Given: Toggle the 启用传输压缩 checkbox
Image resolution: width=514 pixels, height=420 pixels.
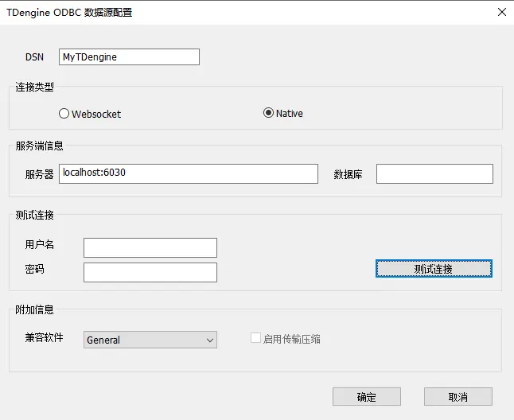Looking at the screenshot, I should coord(255,338).
